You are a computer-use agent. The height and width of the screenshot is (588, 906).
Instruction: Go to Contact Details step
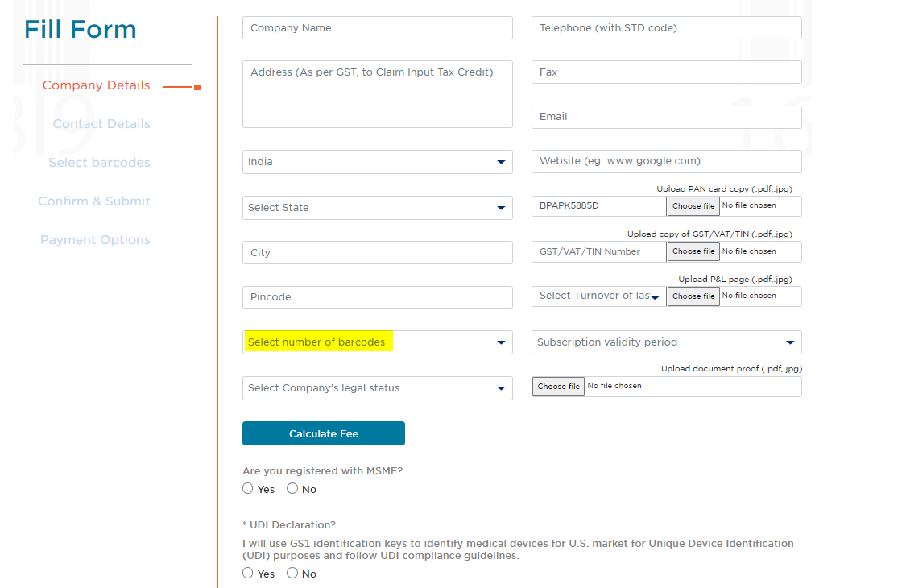pos(101,124)
